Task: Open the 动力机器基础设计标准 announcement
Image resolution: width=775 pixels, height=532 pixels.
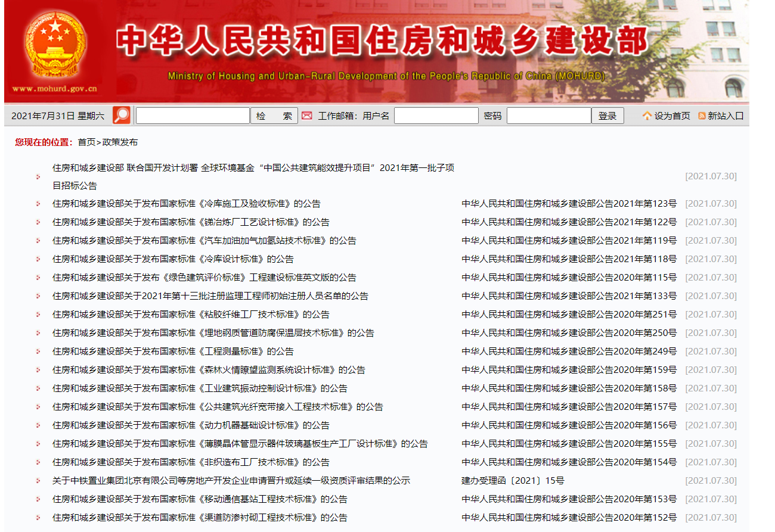Action: tap(191, 425)
